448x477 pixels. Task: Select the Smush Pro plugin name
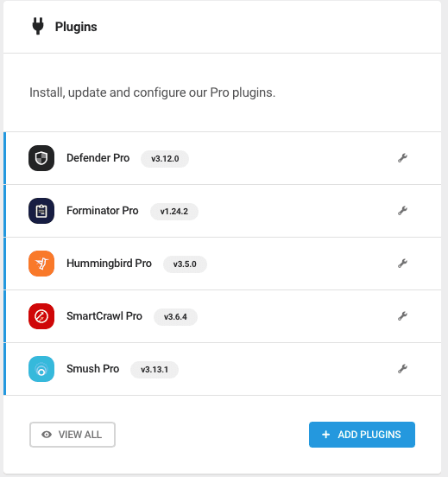point(92,369)
